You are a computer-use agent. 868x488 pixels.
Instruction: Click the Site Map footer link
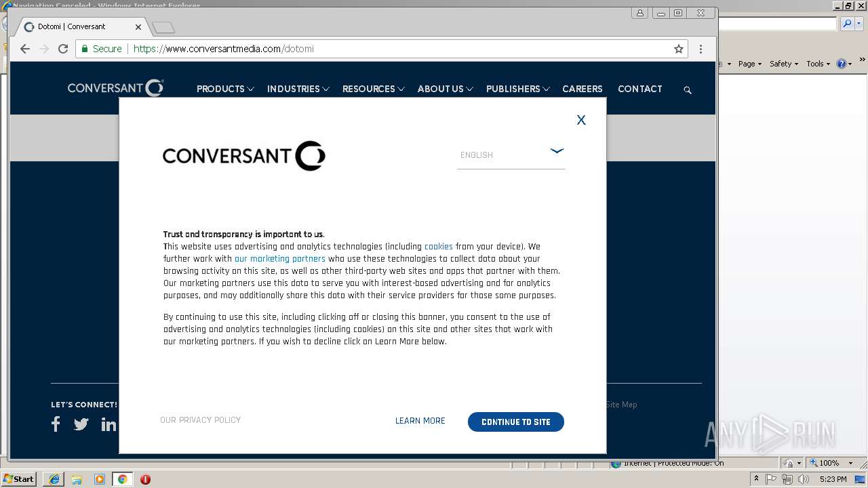[x=621, y=405]
